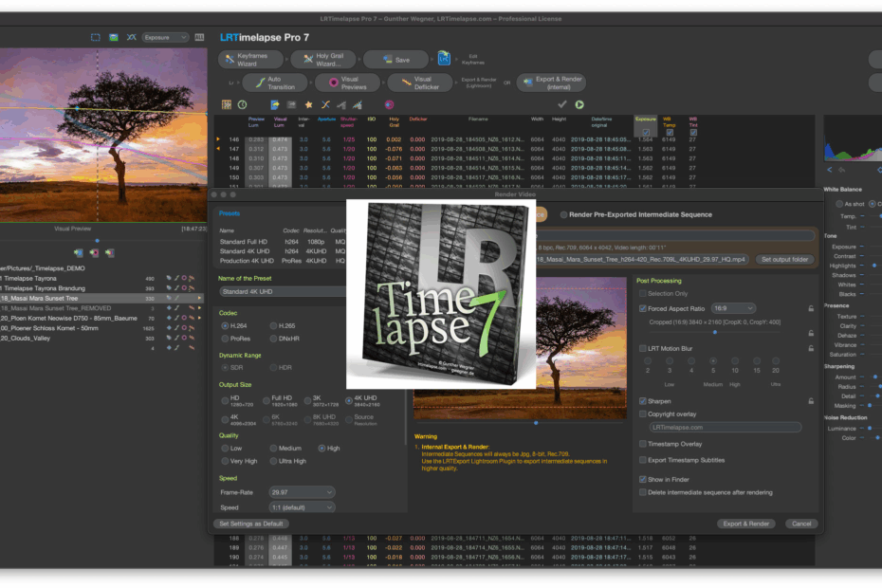Select the 20_Clouds_Valley folder

tap(101, 339)
